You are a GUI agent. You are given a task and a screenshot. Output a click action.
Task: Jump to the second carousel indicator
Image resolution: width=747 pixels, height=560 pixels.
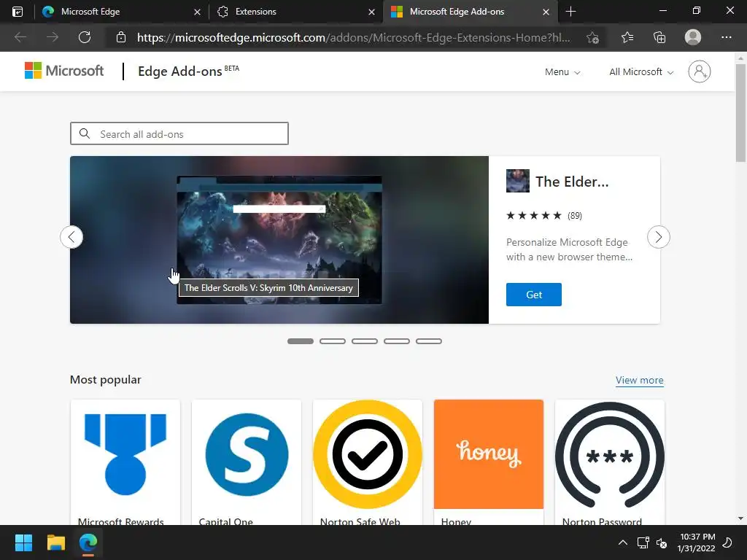pyautogui.click(x=333, y=341)
